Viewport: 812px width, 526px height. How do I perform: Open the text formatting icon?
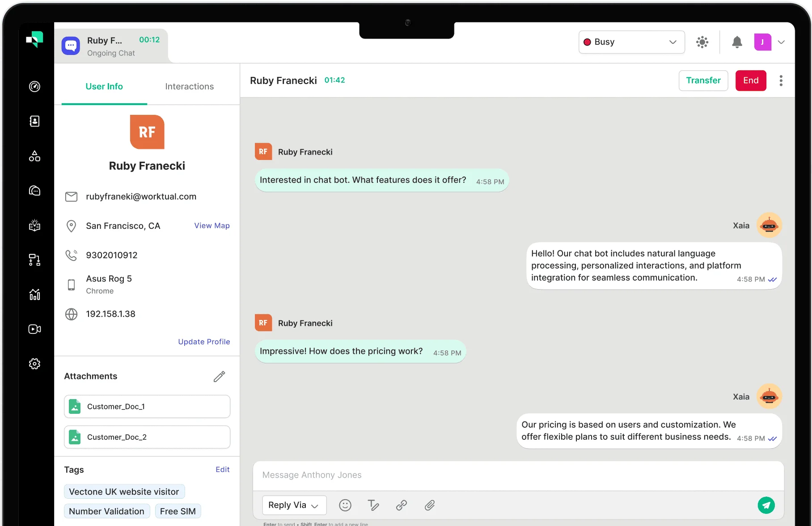373,505
